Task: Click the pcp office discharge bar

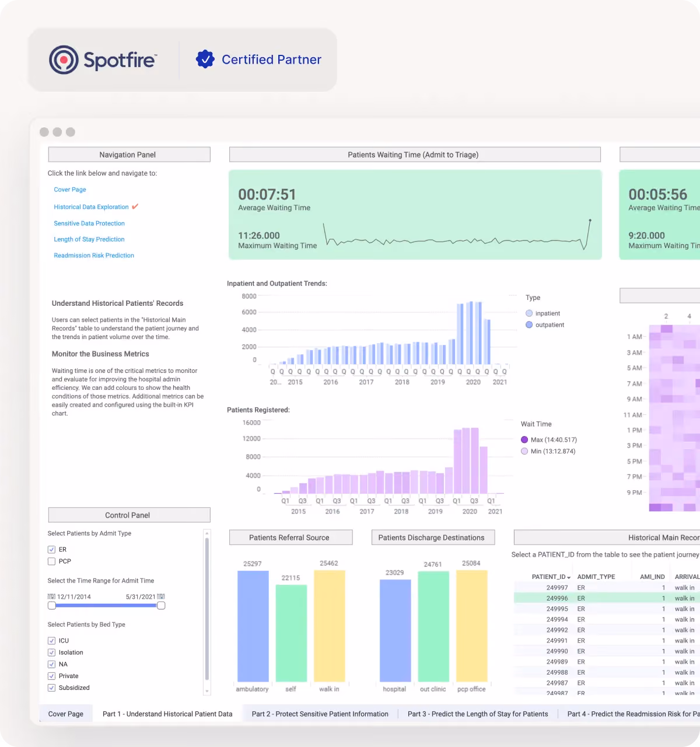Action: (x=471, y=626)
